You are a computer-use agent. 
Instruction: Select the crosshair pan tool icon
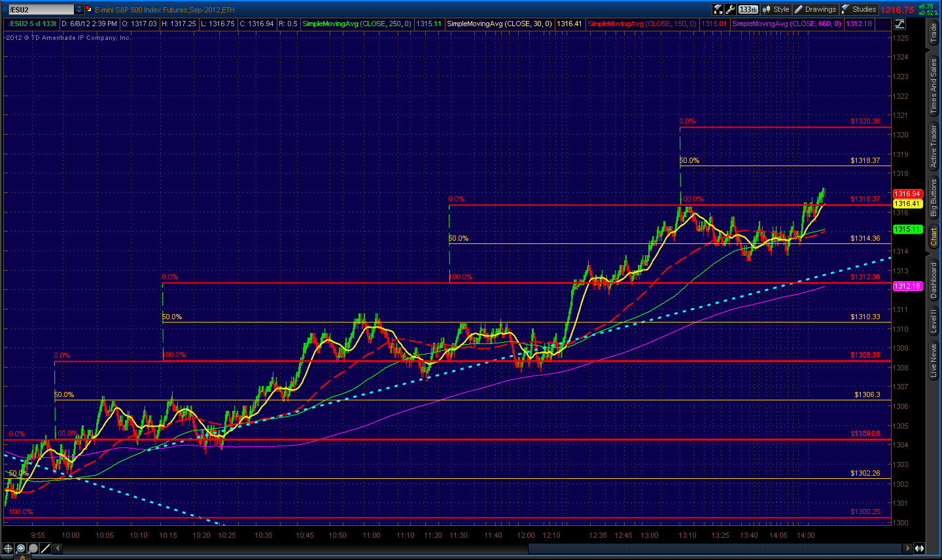pyautogui.click(x=8, y=548)
